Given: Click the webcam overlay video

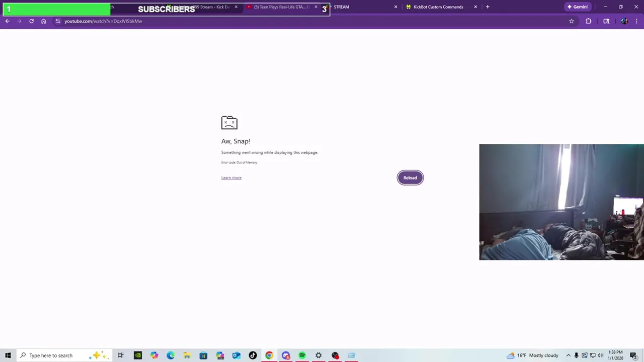Looking at the screenshot, I should [561, 202].
